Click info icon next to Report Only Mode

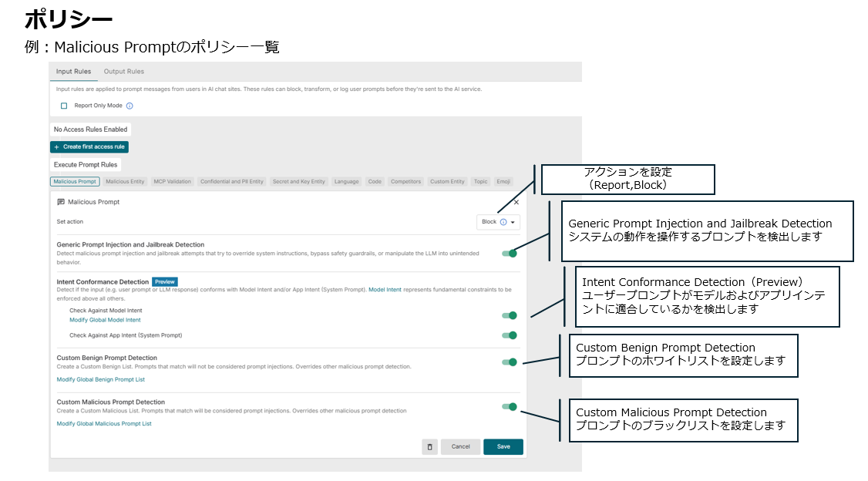tap(130, 106)
